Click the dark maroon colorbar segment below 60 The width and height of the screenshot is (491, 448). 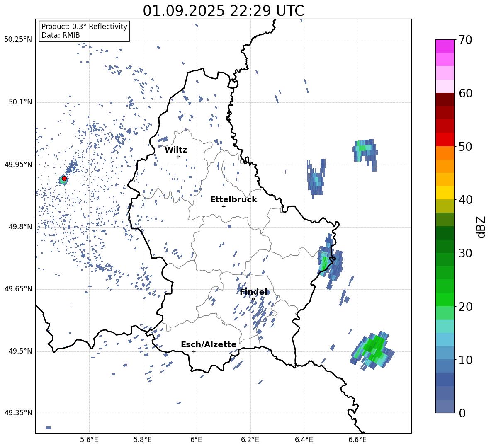[445, 99]
